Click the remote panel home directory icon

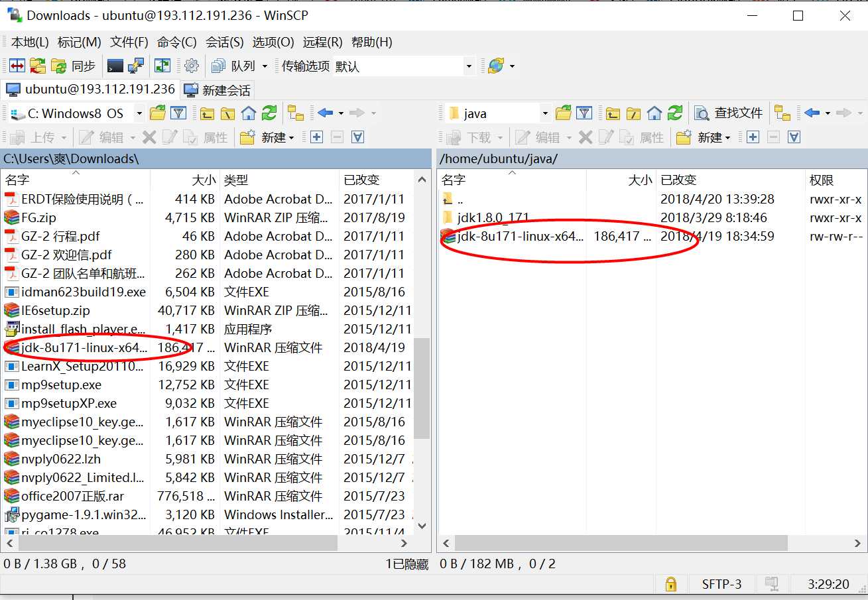[x=654, y=113]
